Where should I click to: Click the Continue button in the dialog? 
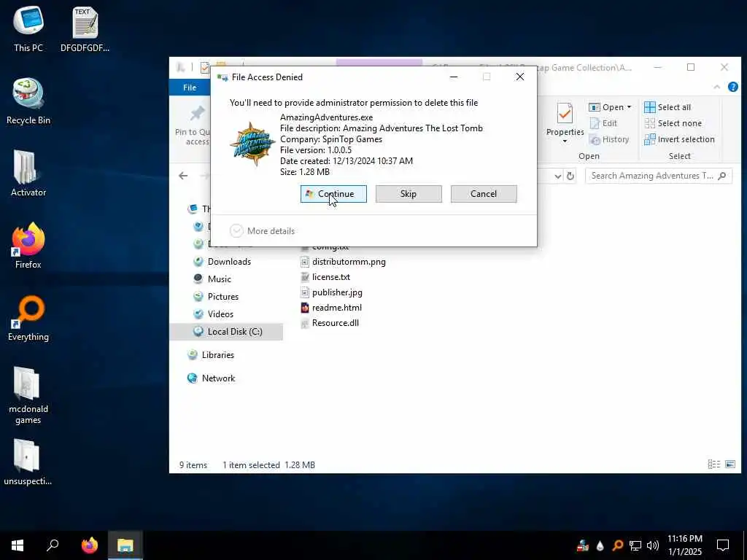(333, 194)
